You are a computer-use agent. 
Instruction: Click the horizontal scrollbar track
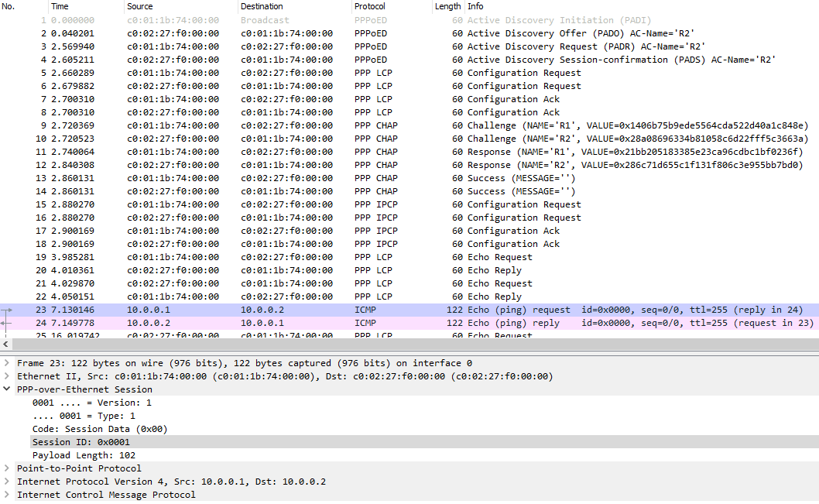point(415,345)
